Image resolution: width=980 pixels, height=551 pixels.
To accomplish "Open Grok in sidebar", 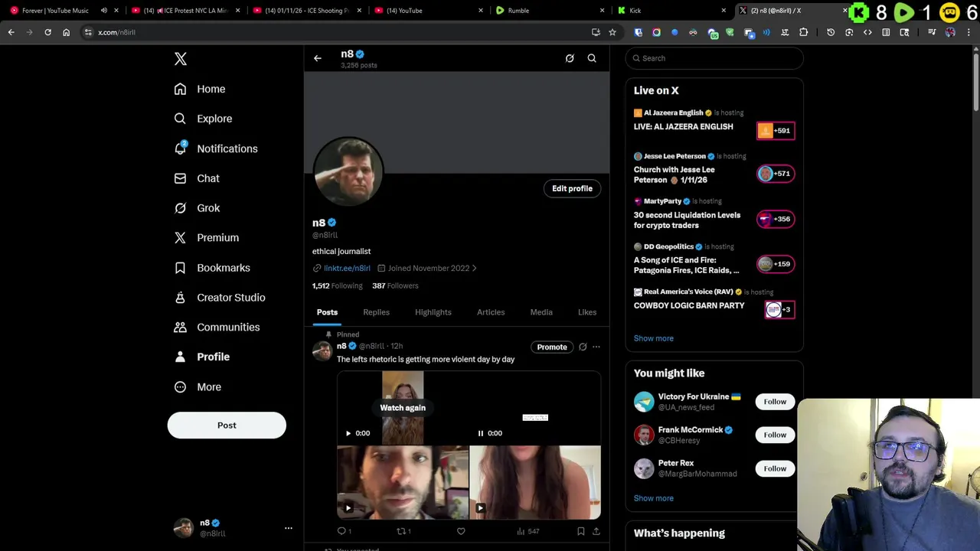I will click(x=197, y=208).
